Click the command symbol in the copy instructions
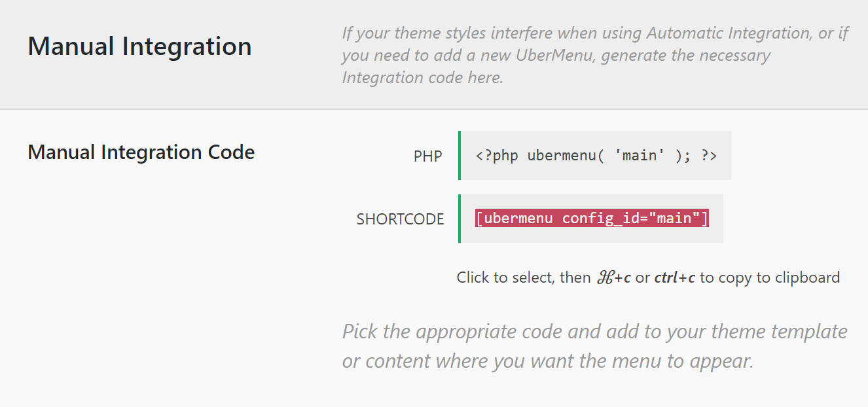868x407 pixels. tap(606, 277)
